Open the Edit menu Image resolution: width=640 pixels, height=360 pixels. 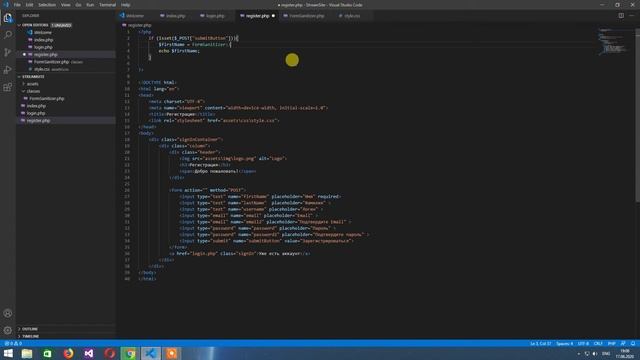point(29,5)
